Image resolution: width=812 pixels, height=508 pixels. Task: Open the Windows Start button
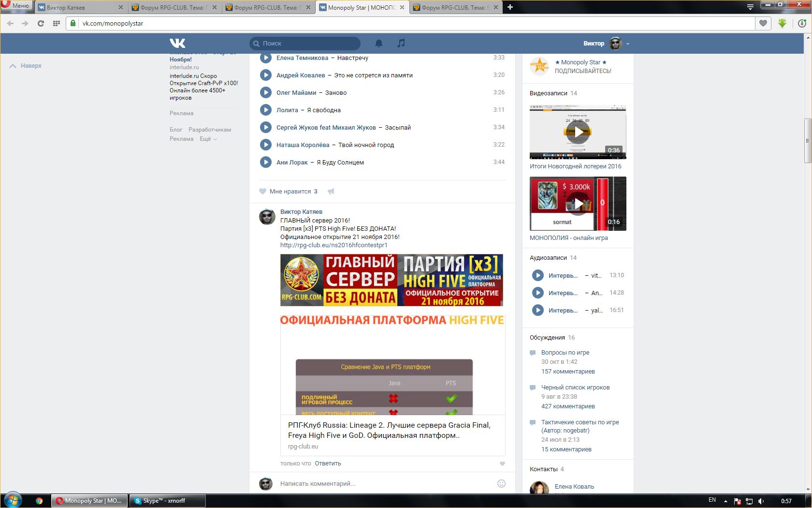tap(13, 500)
